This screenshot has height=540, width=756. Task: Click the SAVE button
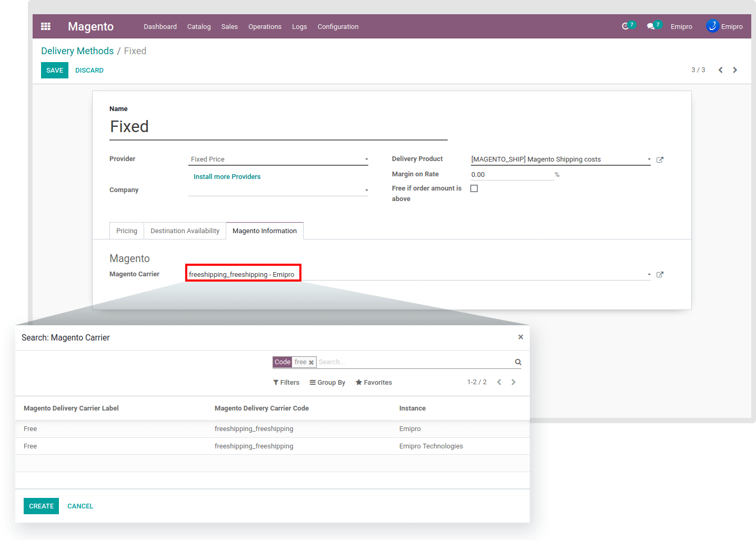point(55,71)
